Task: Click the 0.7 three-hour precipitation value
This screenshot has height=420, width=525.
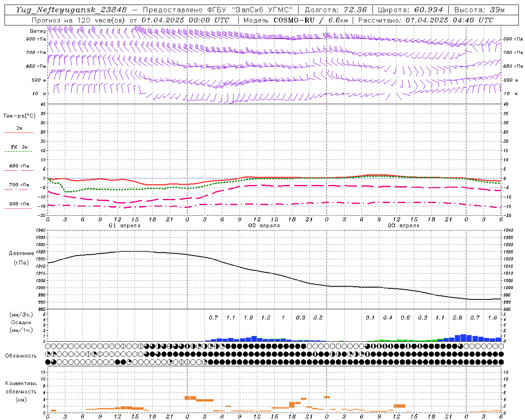Action: pyautogui.click(x=213, y=318)
